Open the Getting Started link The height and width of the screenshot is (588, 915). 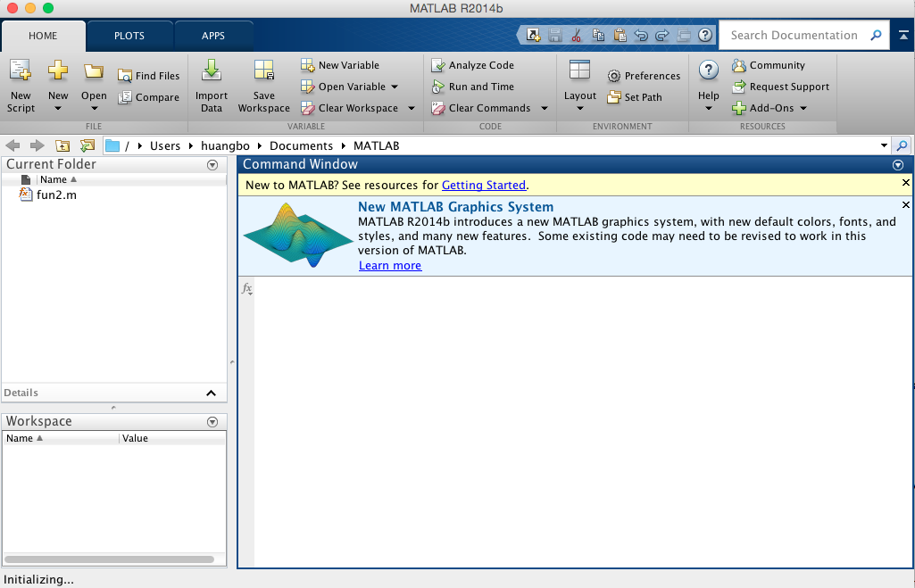click(484, 185)
